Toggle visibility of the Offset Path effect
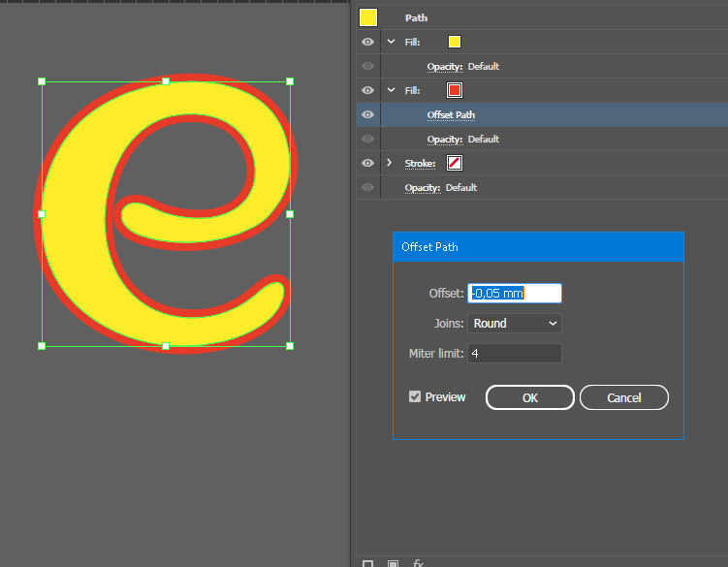The width and height of the screenshot is (728, 567). click(367, 114)
